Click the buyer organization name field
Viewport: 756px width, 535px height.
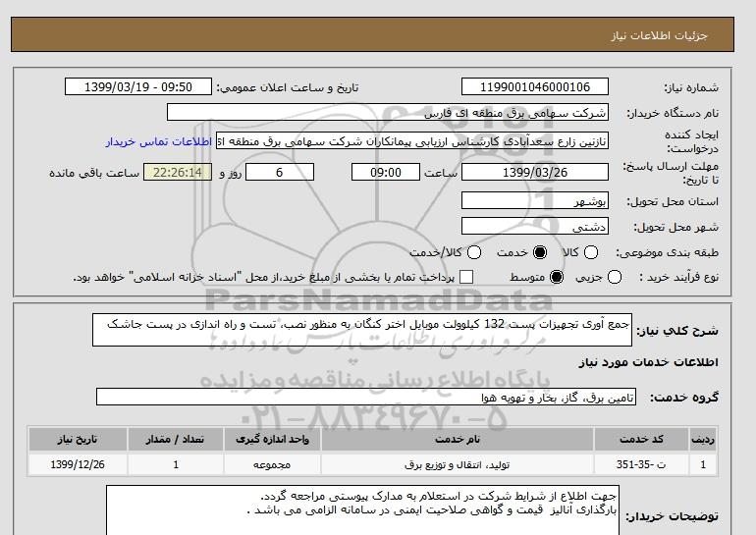click(388, 112)
